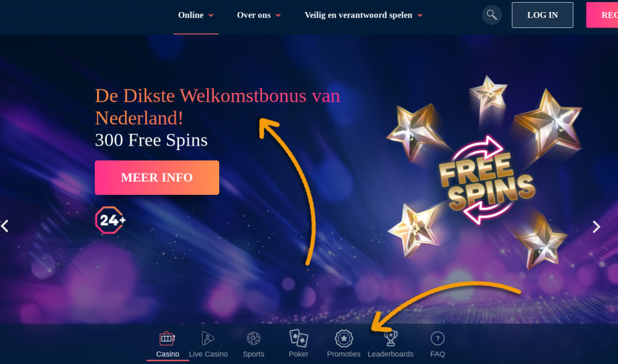Show the next banner slide
Image resolution: width=618 pixels, height=364 pixels.
597,226
